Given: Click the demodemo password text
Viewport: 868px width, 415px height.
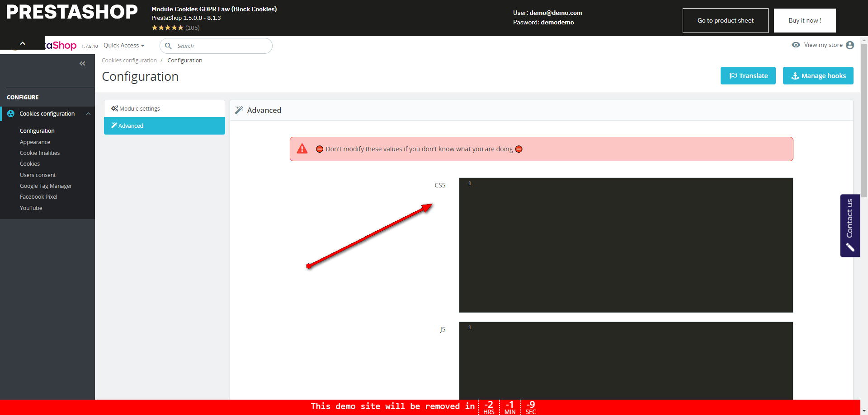Looking at the screenshot, I should click(x=557, y=22).
